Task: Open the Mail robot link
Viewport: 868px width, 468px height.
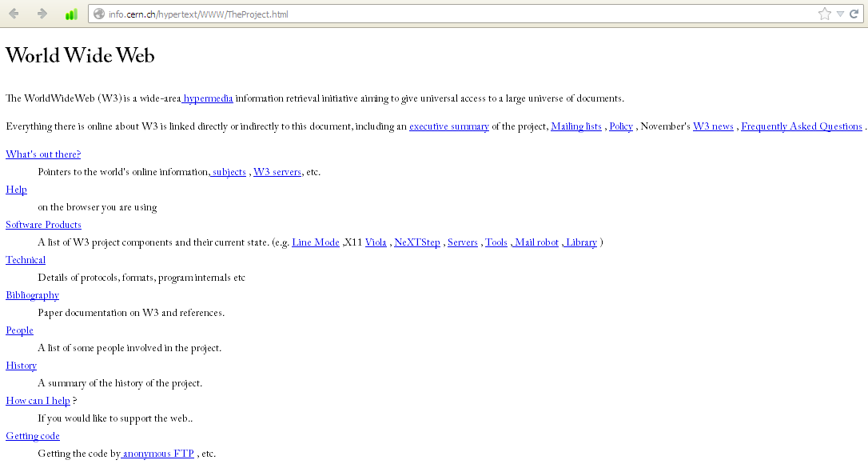Action: 535,242
